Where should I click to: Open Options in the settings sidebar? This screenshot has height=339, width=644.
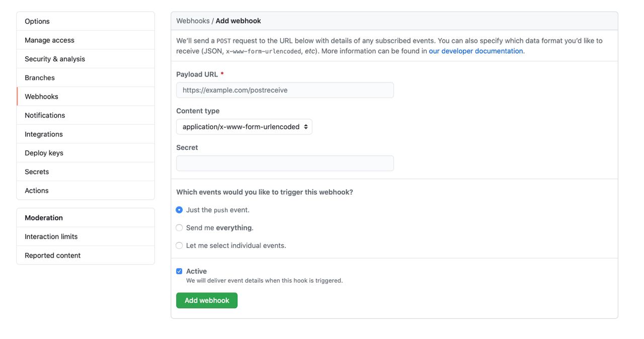point(86,21)
